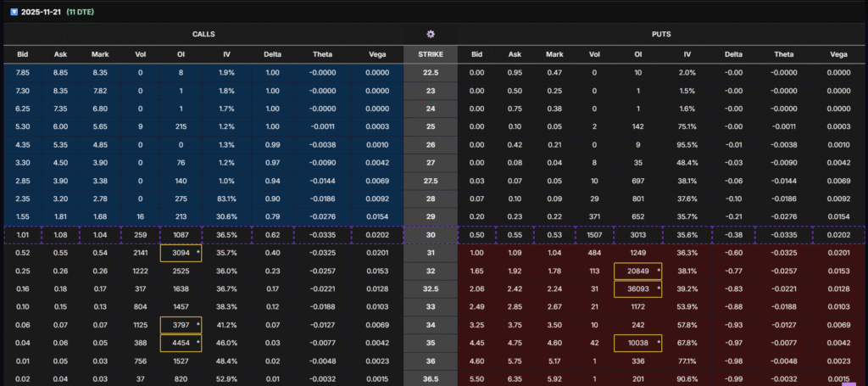Select the 30 strike row cell
868x386 pixels.
(431, 235)
